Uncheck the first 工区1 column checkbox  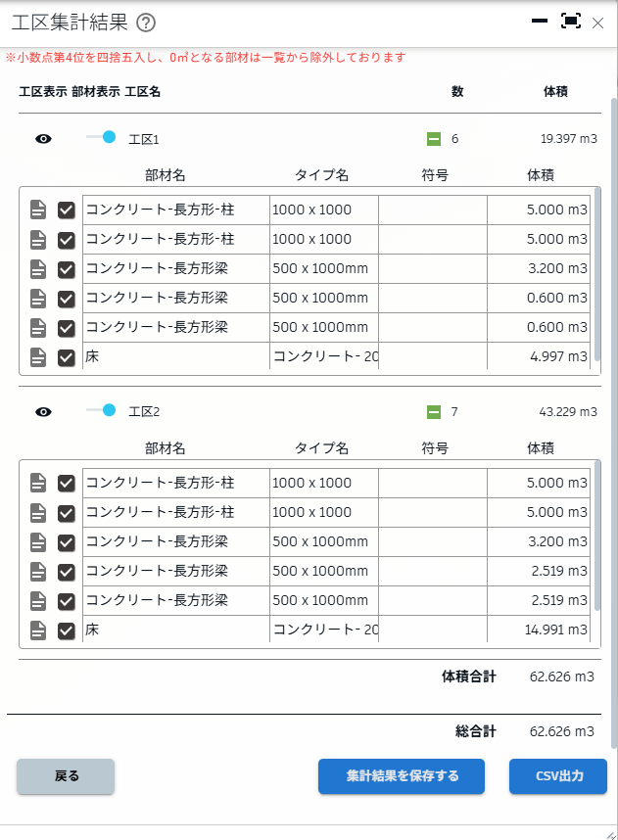pyautogui.click(x=67, y=210)
